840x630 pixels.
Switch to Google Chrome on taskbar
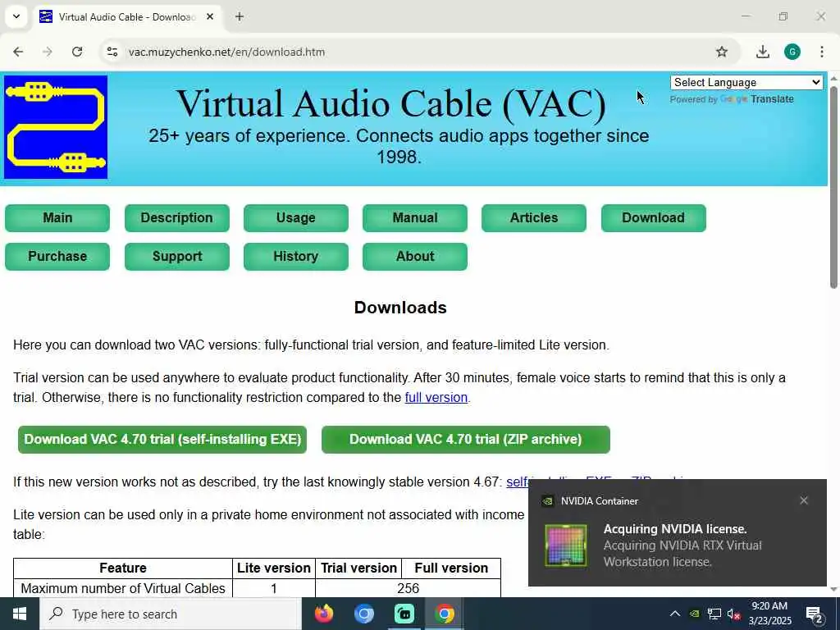click(x=444, y=614)
